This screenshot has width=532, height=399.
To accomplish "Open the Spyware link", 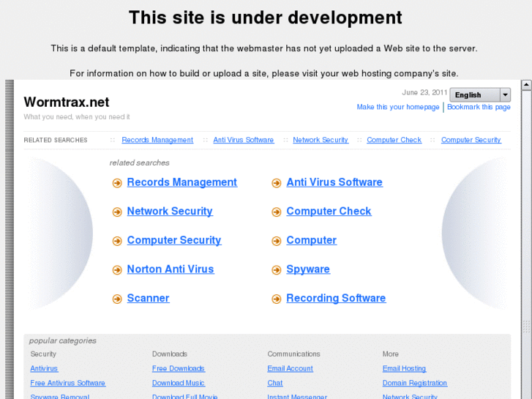I will [308, 269].
